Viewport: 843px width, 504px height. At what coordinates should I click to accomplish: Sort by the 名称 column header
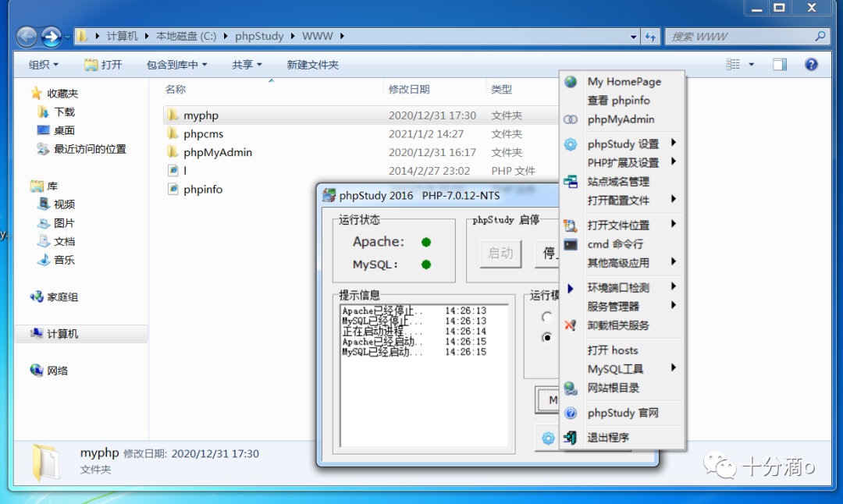pos(176,89)
